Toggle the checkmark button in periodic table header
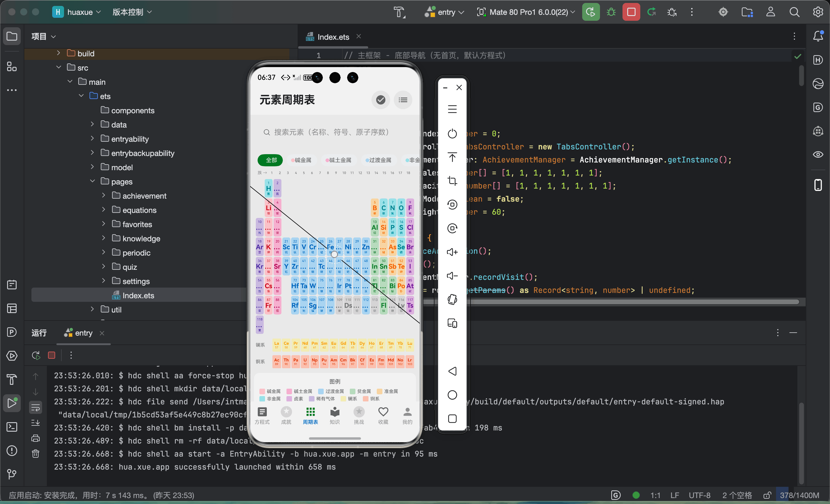Screen dimensions: 830x504 point(381,100)
